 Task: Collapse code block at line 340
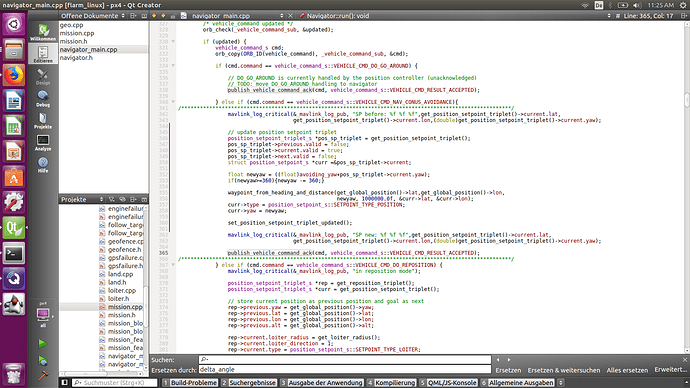(173, 102)
